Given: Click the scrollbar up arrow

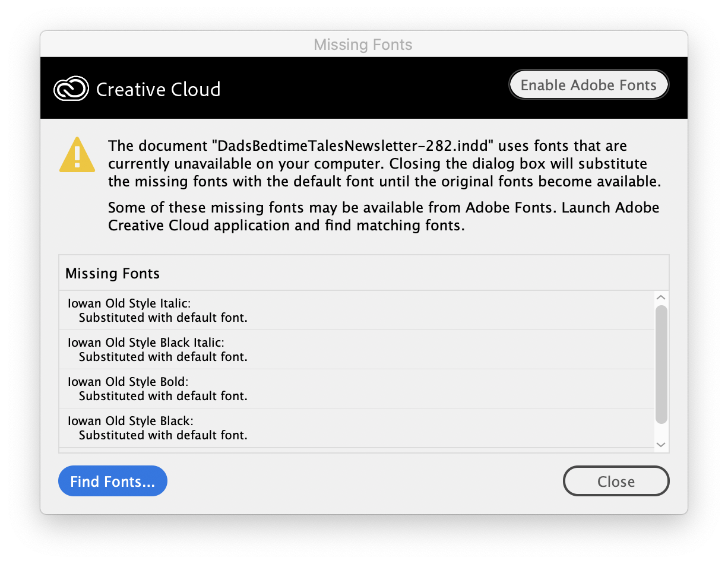Looking at the screenshot, I should (x=660, y=296).
